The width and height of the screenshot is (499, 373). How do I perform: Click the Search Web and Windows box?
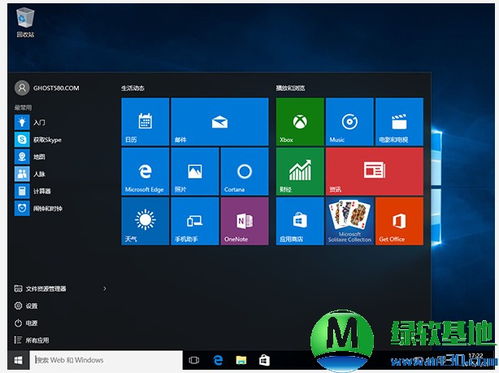pos(106,360)
